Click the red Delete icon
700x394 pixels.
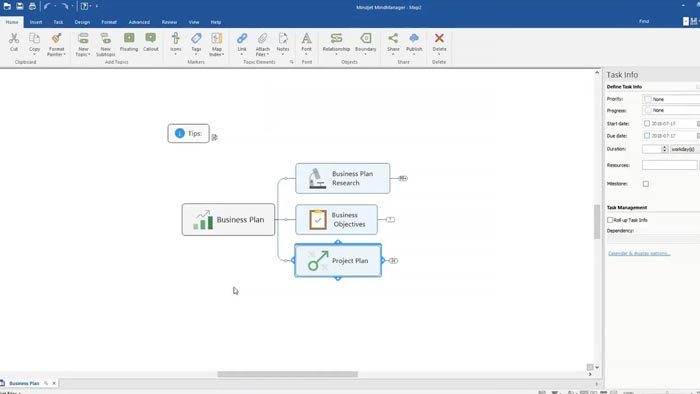coord(439,39)
